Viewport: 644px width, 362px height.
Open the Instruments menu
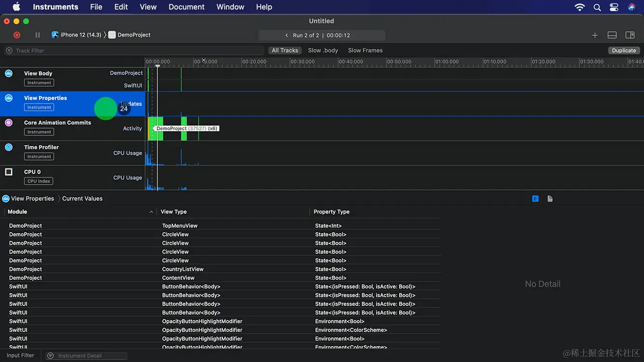(56, 7)
